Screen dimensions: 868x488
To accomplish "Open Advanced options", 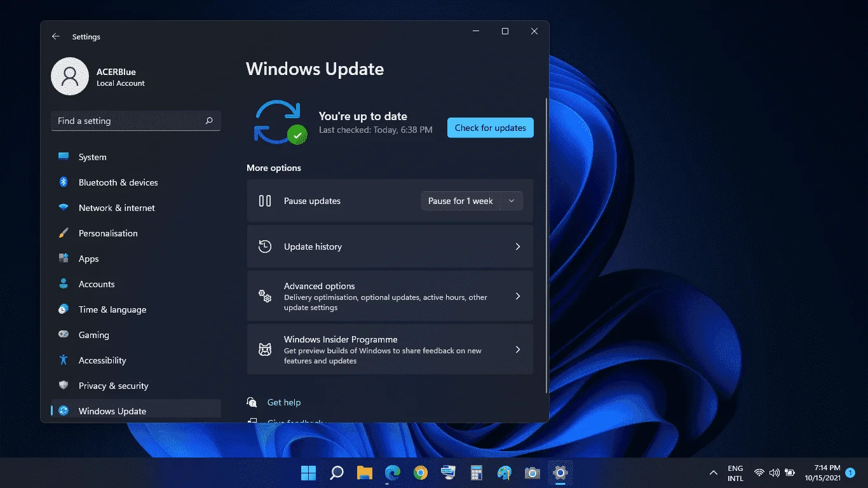I will tap(390, 296).
